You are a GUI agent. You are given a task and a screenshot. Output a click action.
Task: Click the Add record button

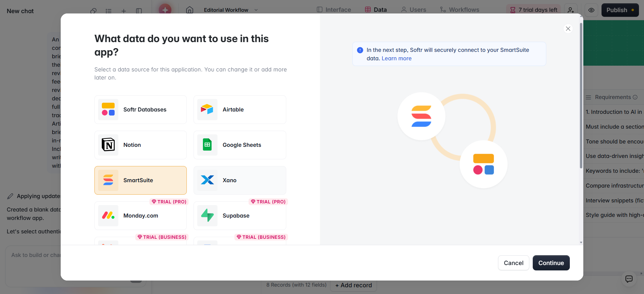pyautogui.click(x=353, y=285)
